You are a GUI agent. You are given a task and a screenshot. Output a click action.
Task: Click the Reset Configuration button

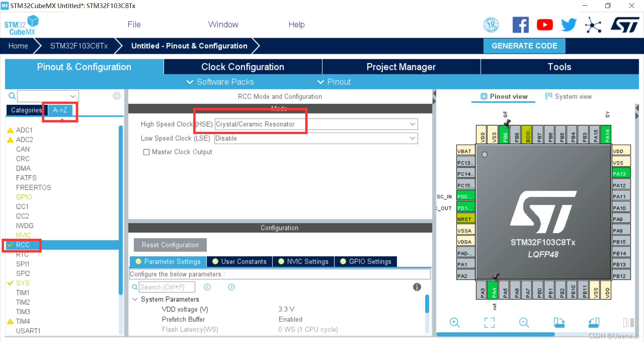click(x=170, y=245)
